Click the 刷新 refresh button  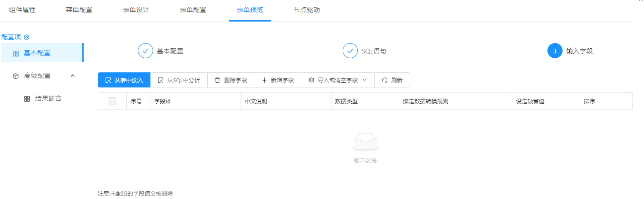click(x=392, y=80)
